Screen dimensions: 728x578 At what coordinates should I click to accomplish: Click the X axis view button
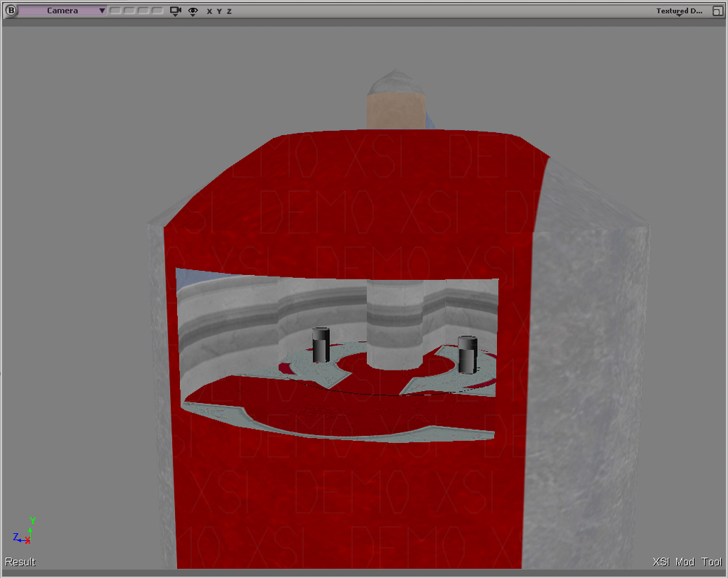pos(210,11)
